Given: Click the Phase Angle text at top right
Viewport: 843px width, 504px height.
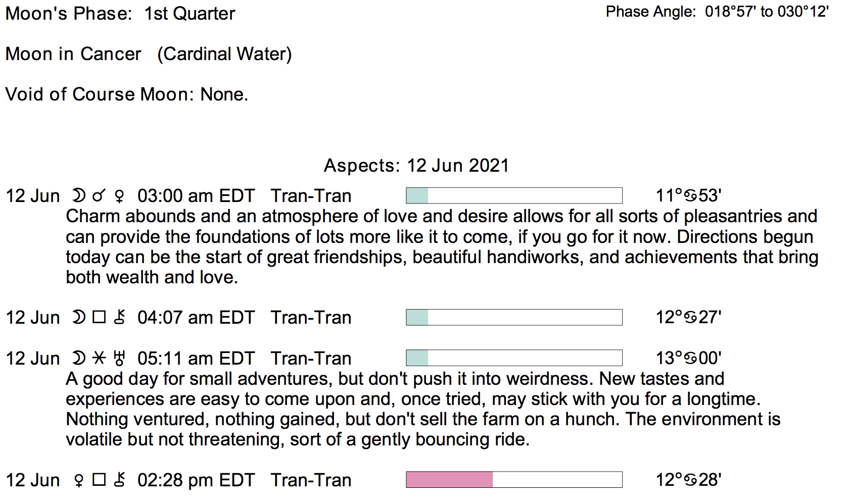Looking at the screenshot, I should (717, 12).
